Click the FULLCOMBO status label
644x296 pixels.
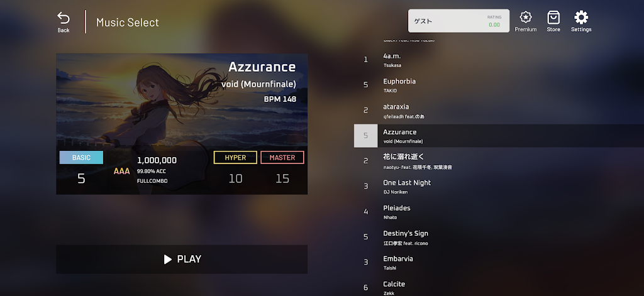tap(152, 181)
